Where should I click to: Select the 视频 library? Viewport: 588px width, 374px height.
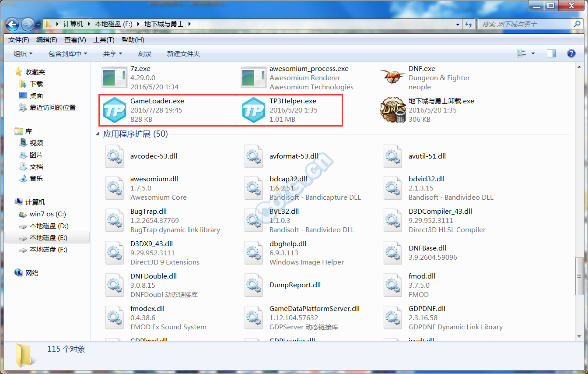[x=31, y=143]
